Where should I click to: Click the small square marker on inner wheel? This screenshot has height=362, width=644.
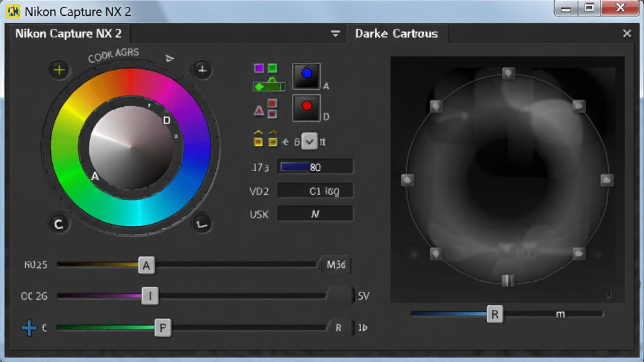pyautogui.click(x=176, y=136)
